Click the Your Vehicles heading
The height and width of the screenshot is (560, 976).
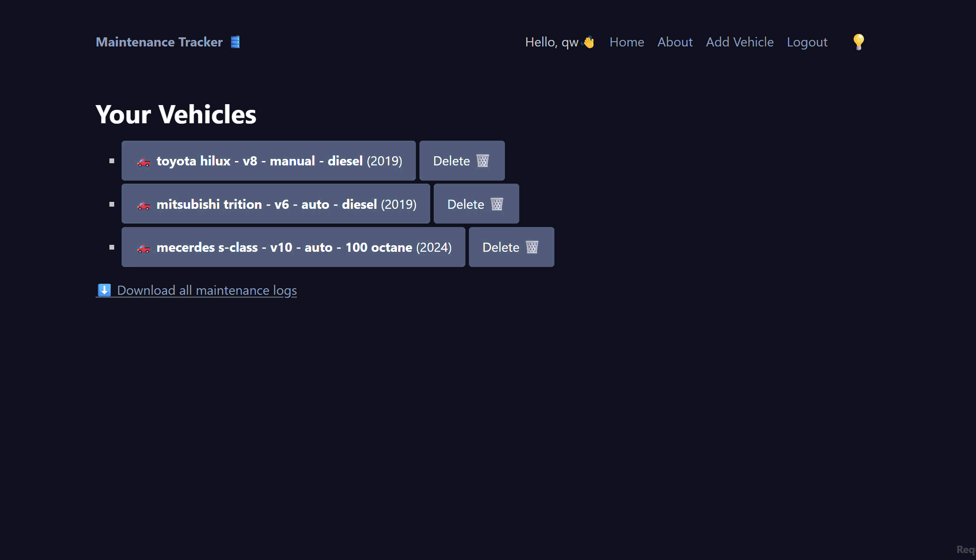(176, 115)
